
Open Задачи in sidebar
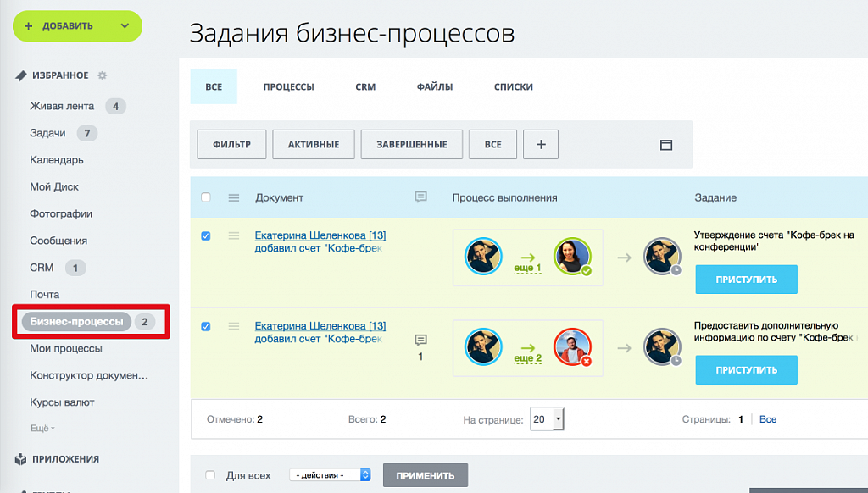pos(47,133)
